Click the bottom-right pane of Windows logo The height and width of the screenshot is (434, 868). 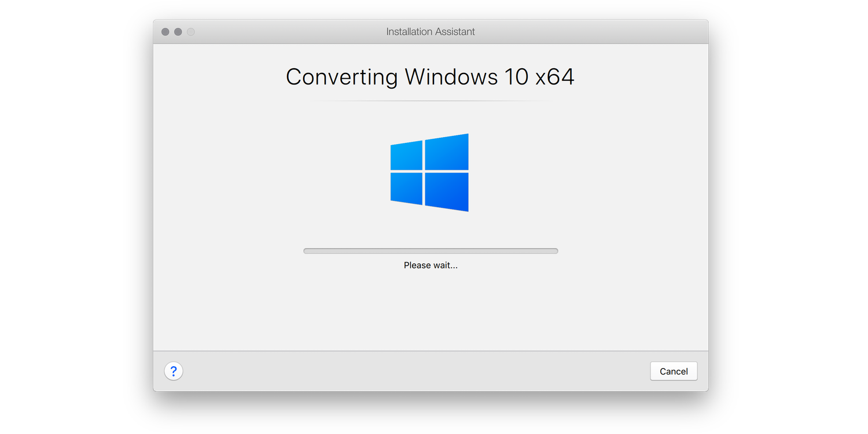pos(447,192)
